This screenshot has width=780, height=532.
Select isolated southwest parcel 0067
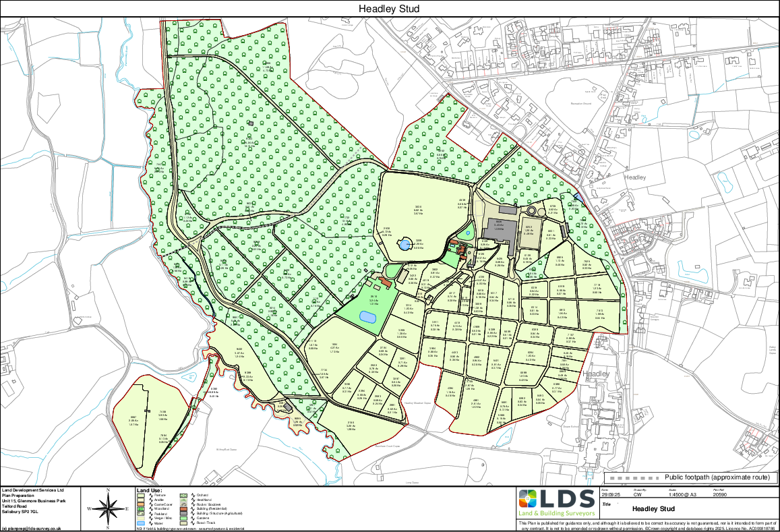point(133,421)
